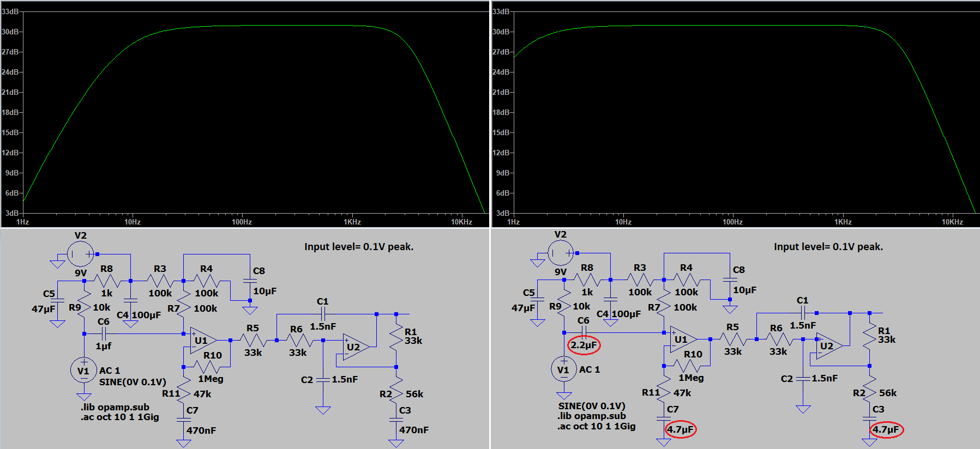The image size is (980, 449).
Task: Click the 1Meg value of R10 in left schematic
Action: tap(211, 379)
